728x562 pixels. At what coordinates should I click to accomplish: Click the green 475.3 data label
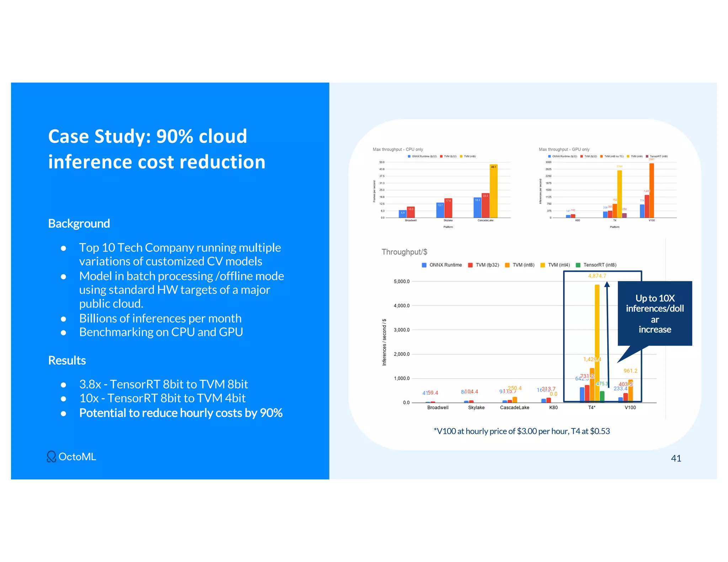tap(602, 384)
